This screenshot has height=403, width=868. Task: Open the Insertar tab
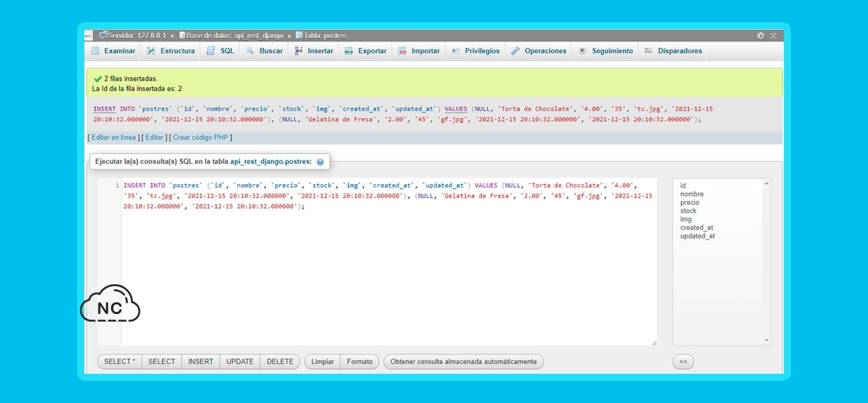pyautogui.click(x=313, y=51)
